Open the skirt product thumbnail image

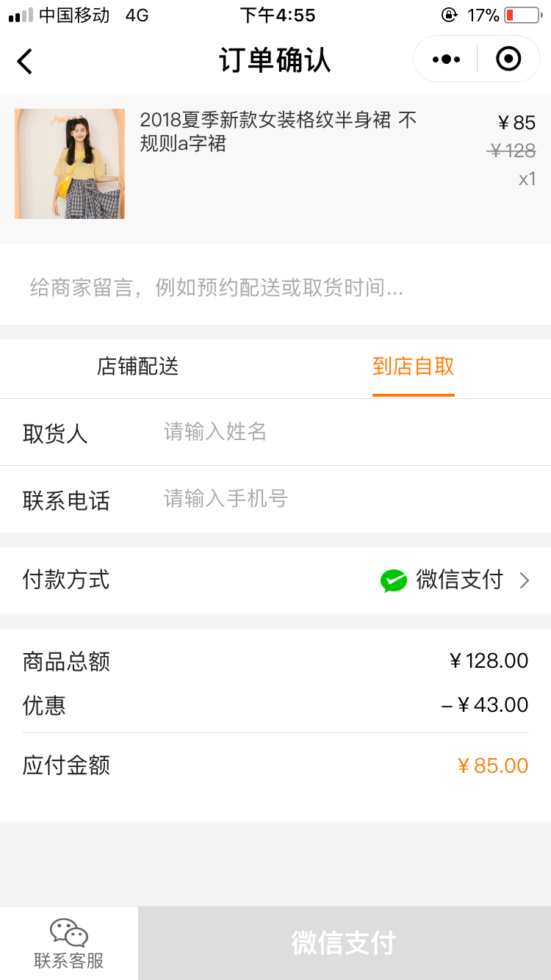[x=70, y=164]
